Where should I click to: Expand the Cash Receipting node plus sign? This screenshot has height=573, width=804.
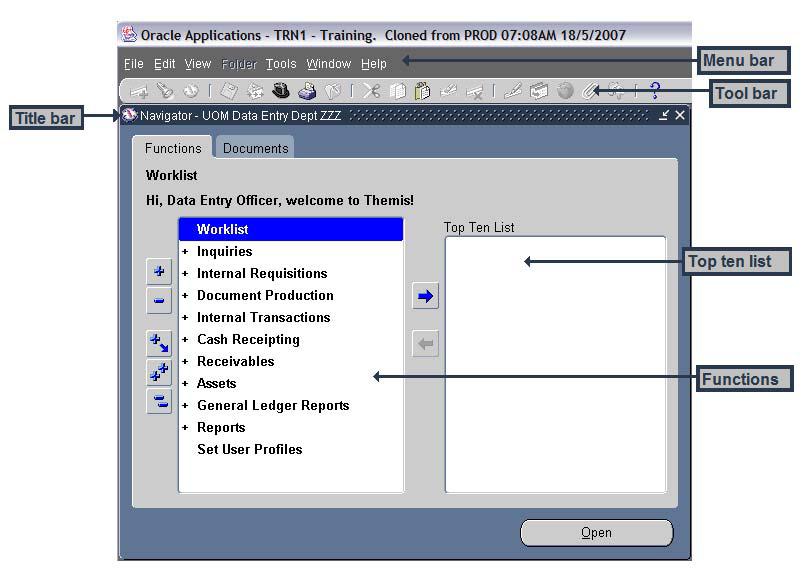click(185, 340)
